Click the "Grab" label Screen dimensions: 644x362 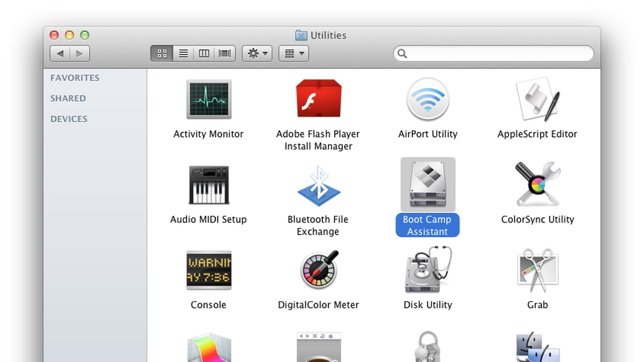537,305
